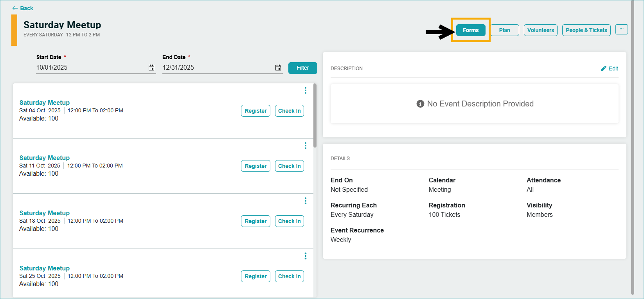
Task: Click the event list vertical scrollbar
Action: (315, 117)
